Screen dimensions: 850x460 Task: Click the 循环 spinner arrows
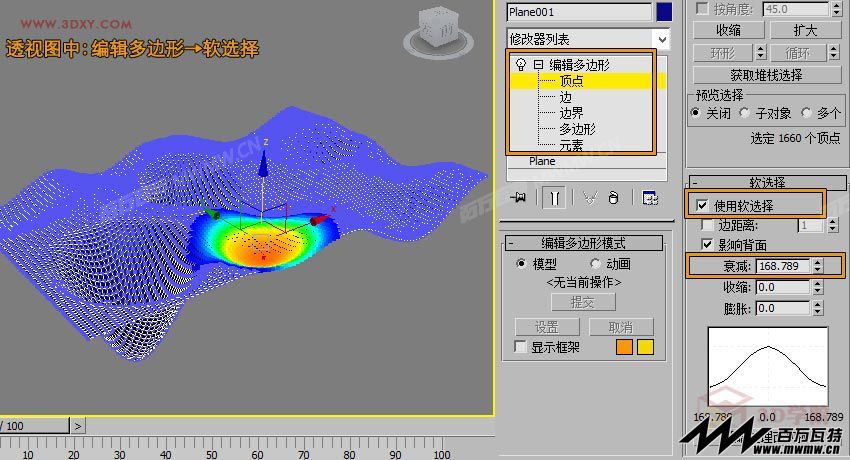tap(834, 53)
